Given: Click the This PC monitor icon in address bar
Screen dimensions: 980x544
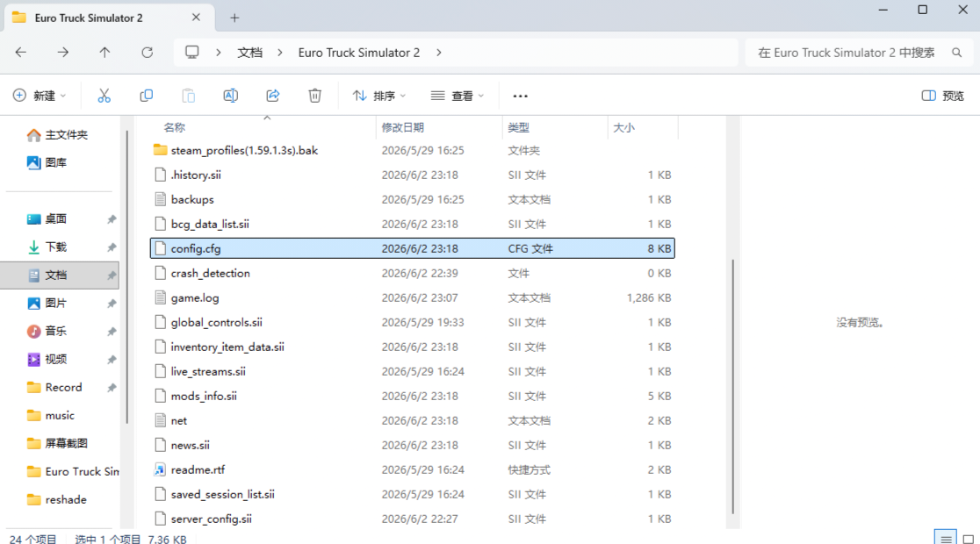Looking at the screenshot, I should click(x=192, y=53).
